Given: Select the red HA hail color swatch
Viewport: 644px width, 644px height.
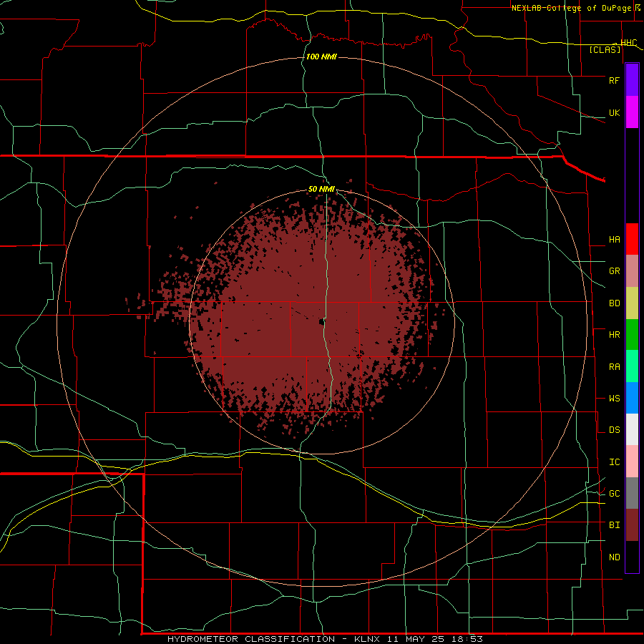Looking at the screenshot, I should pos(632,239).
